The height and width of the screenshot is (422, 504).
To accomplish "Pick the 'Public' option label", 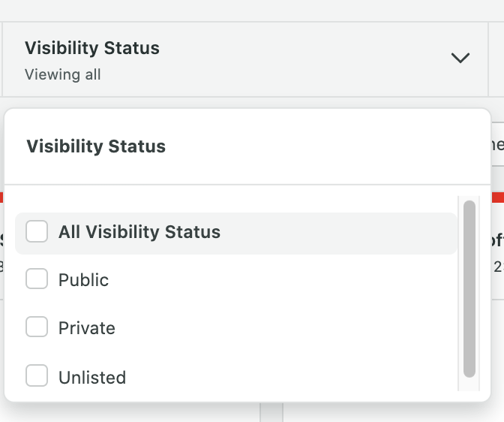I will (x=83, y=280).
